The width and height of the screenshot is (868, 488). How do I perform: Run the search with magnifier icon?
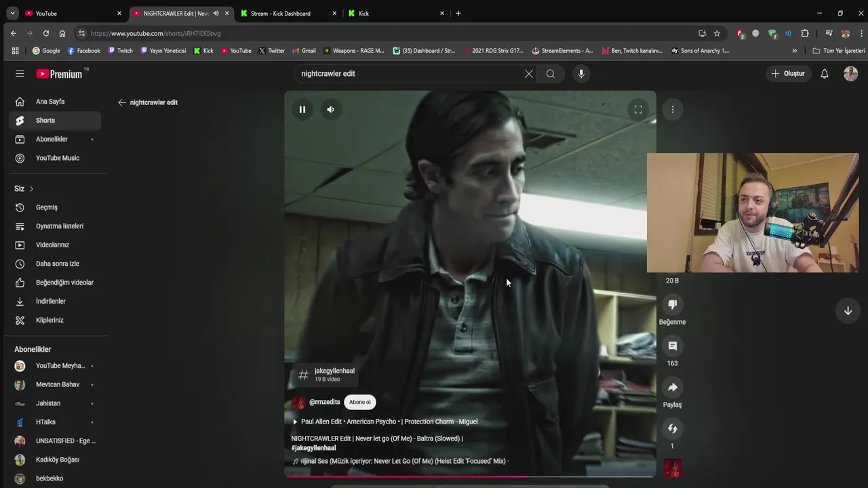point(551,73)
